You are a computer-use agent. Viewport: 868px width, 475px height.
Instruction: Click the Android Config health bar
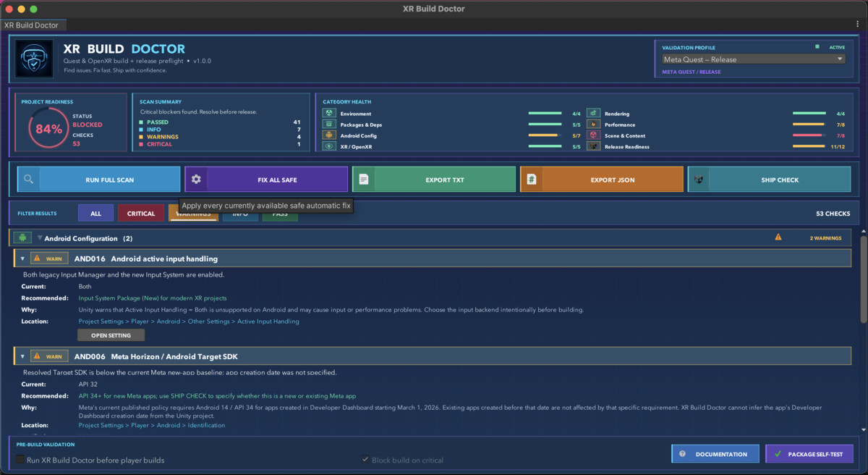(x=545, y=135)
